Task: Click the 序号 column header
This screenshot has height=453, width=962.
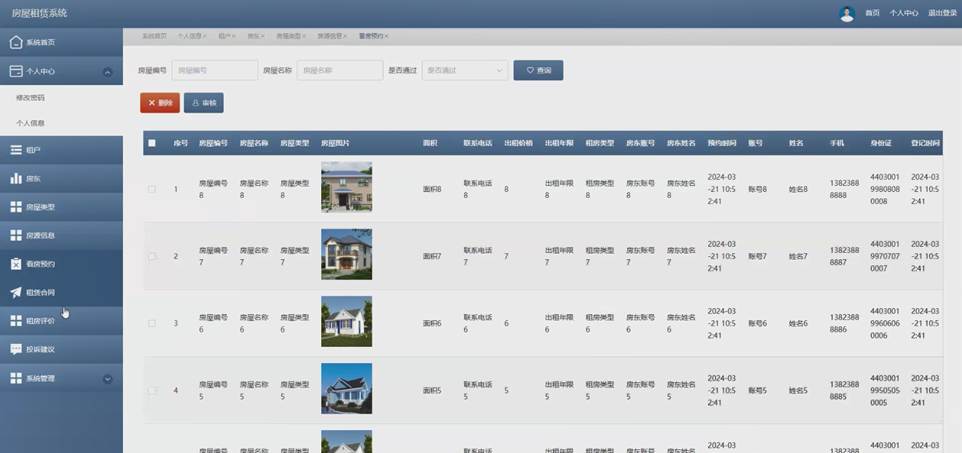Action: 180,143
